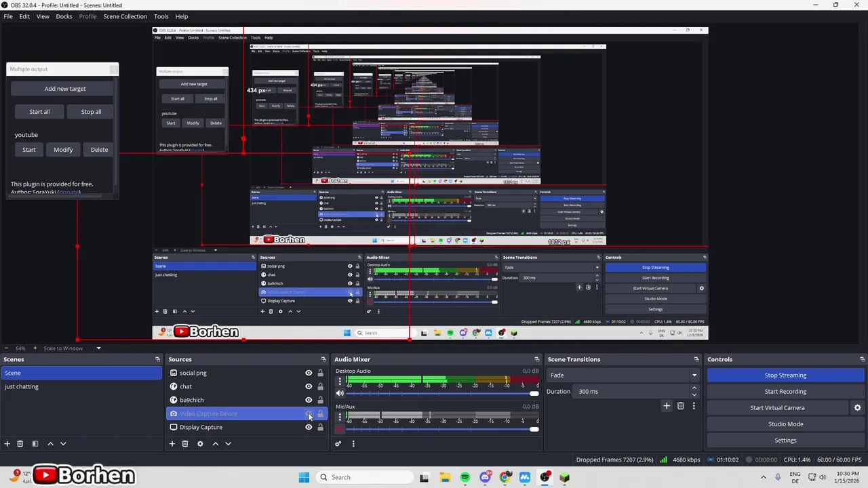
Task: Pop out the Scene Transitions dock
Action: tap(696, 359)
